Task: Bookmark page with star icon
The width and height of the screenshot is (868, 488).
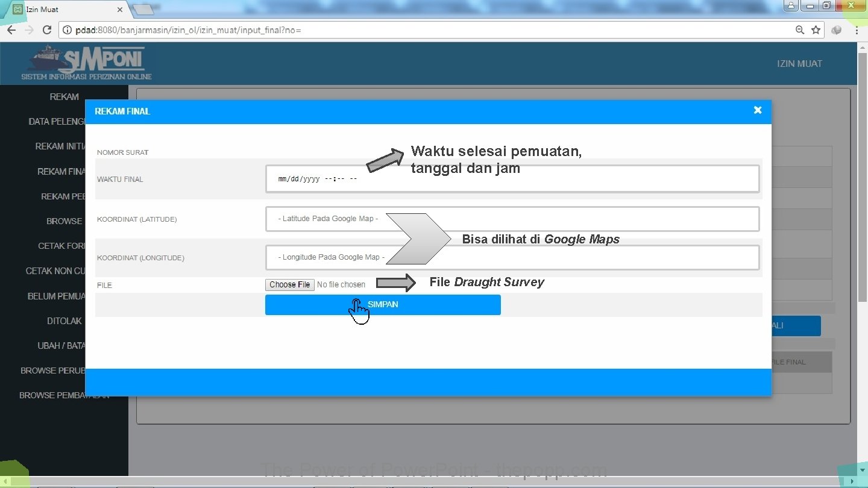Action: [816, 30]
